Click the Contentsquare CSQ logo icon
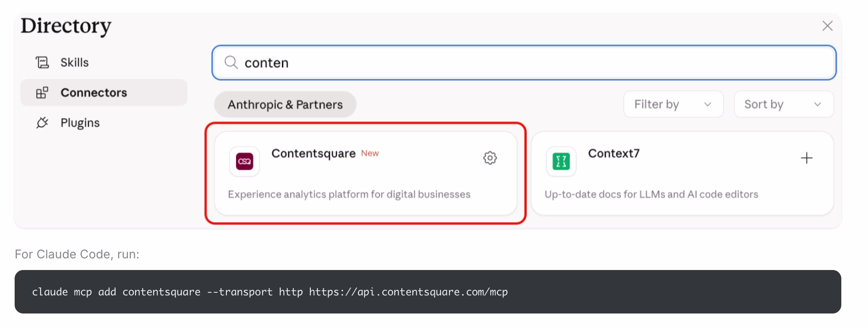 click(245, 161)
